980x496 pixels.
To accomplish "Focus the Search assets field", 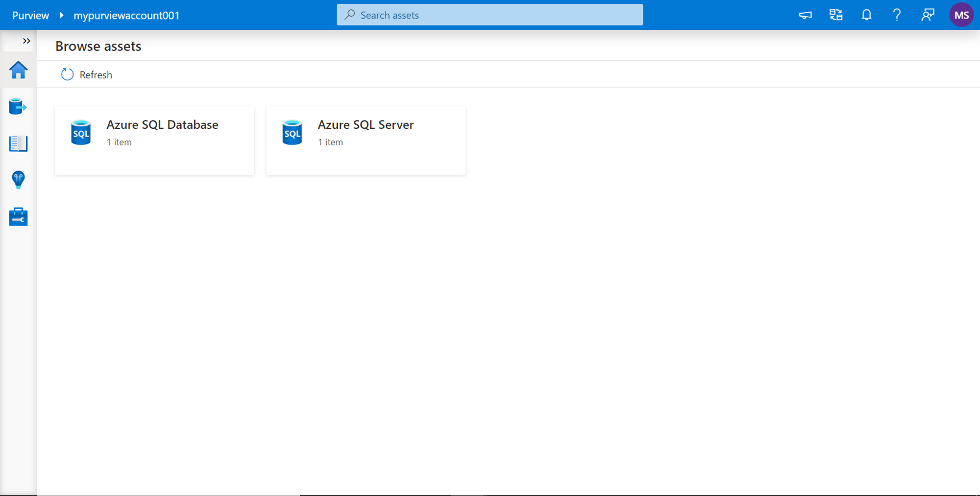I will click(490, 15).
